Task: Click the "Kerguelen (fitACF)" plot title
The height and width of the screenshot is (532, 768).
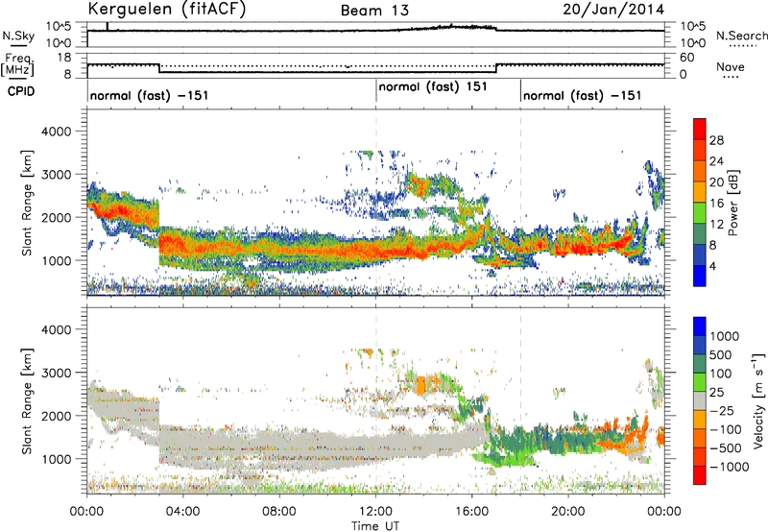Action: pos(166,9)
